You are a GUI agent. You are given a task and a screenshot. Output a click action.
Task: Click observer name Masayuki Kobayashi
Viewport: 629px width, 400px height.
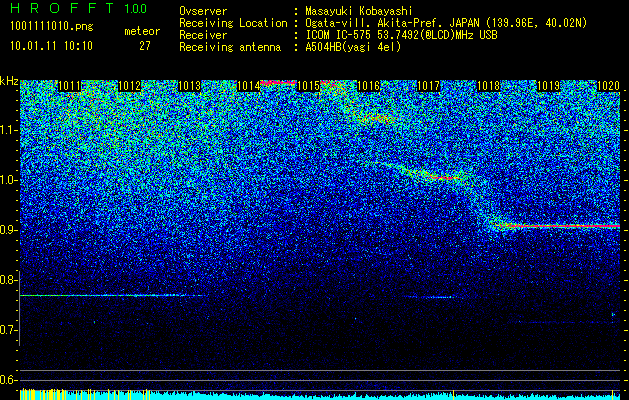click(x=358, y=11)
